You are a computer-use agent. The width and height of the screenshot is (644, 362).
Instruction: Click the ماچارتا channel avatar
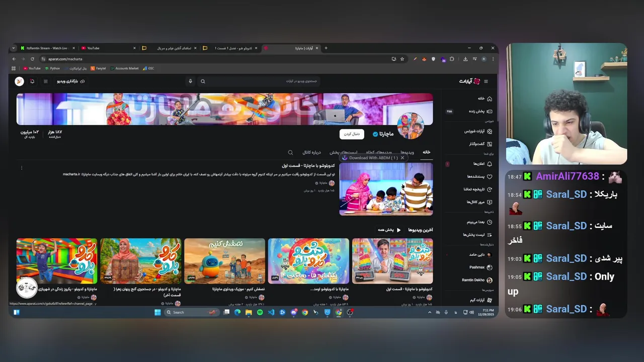coord(411,126)
